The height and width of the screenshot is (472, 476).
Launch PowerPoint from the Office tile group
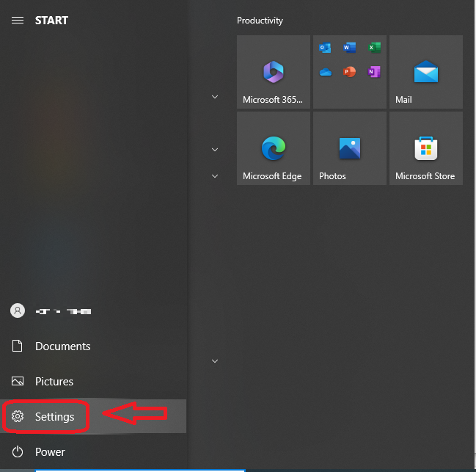349,72
